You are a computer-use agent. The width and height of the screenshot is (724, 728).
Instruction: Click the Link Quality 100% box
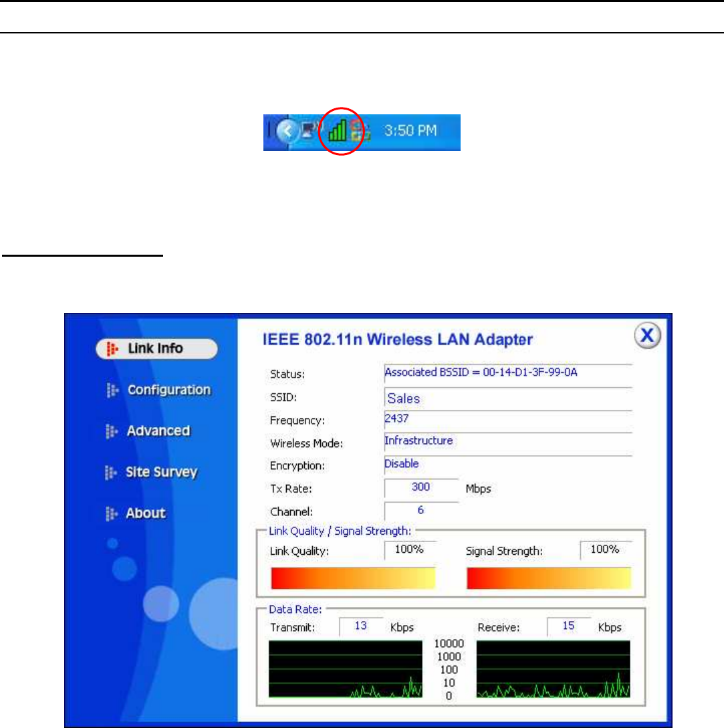click(x=410, y=550)
